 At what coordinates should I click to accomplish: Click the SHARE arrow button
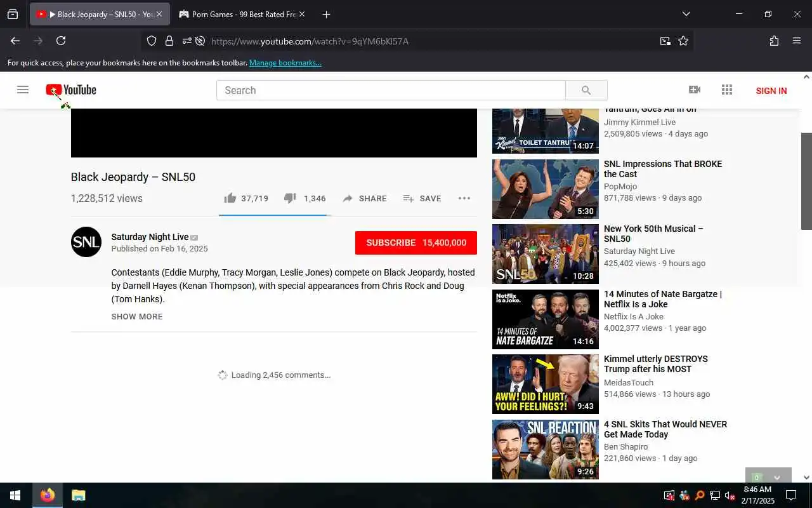tap(364, 198)
